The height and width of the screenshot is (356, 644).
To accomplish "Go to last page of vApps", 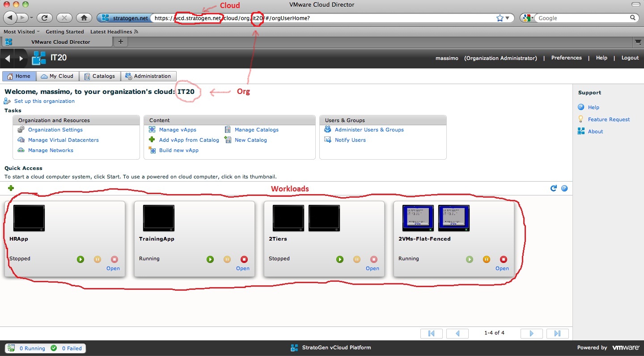I will coord(557,333).
